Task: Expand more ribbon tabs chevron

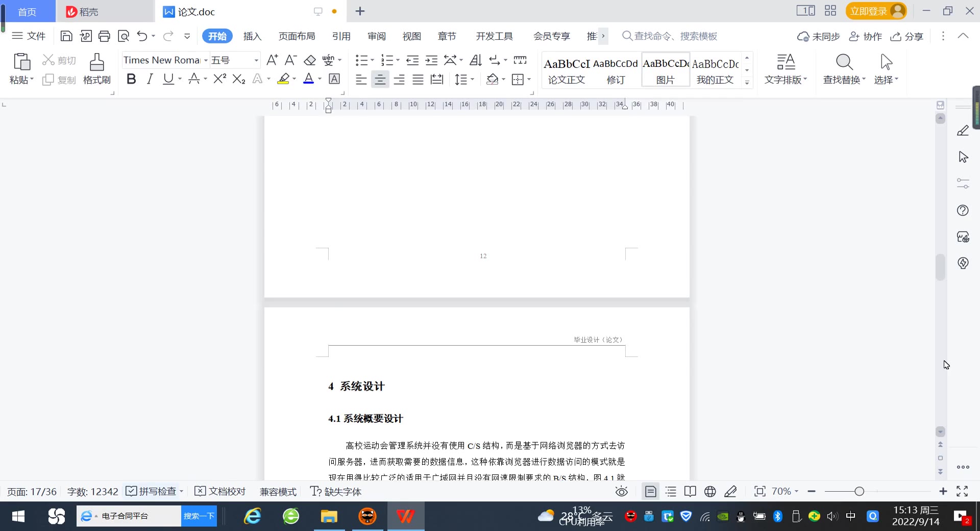Action: click(x=603, y=36)
